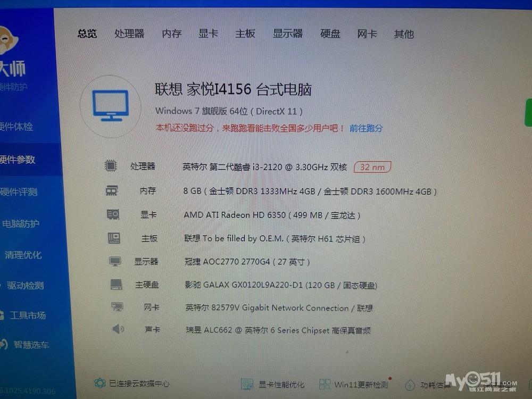Screen dimensions: 532x399
Task: Click the large blue computer icon
Action: click(111, 106)
